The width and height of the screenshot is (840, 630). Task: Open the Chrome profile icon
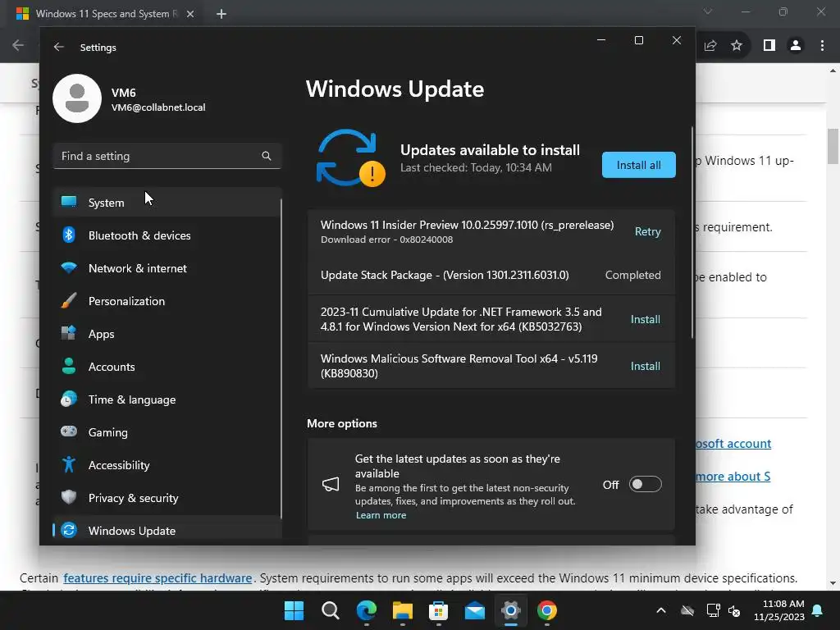point(796,46)
